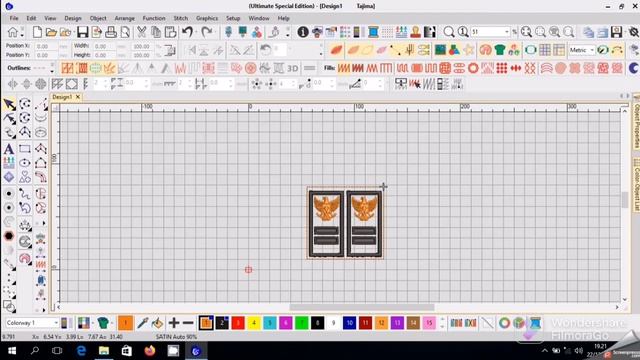Select the Rectangle shape tool

point(24,149)
